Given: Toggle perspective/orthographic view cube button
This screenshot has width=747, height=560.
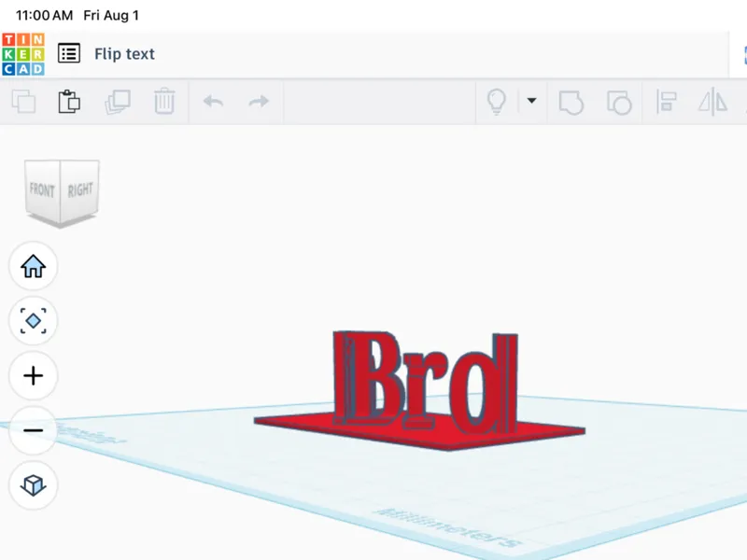Looking at the screenshot, I should (x=34, y=485).
